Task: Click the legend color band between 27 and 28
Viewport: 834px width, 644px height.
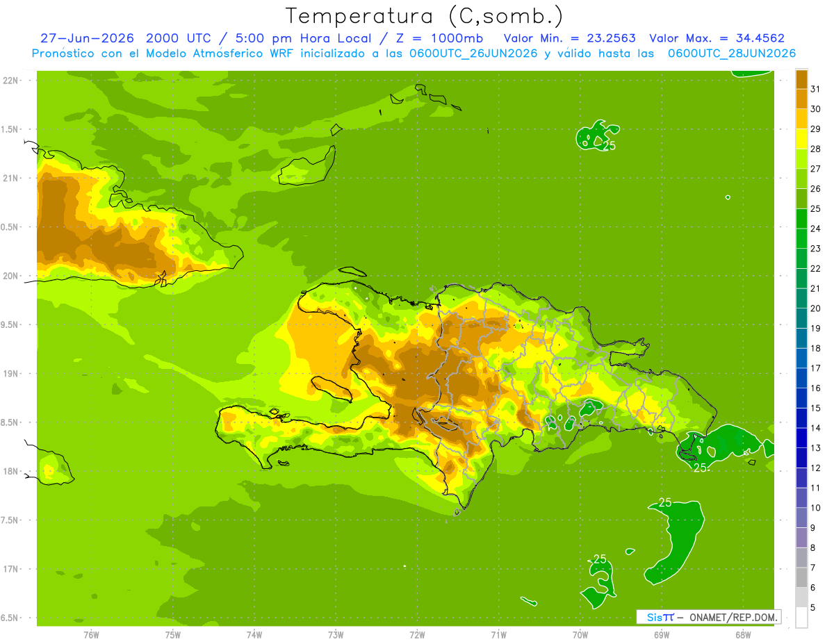Action: (x=801, y=158)
